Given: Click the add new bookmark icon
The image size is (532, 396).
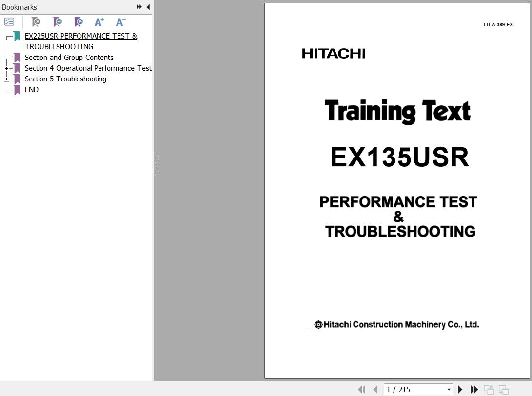Looking at the screenshot, I should click(x=58, y=22).
